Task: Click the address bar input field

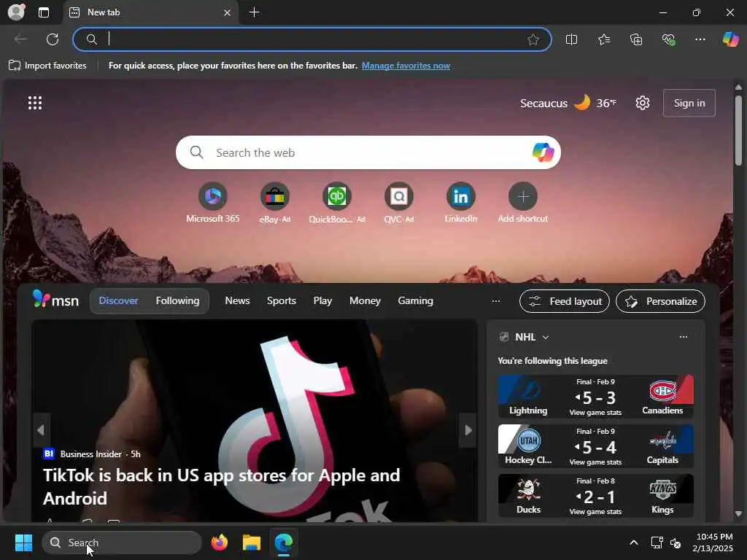Action: tap(312, 39)
